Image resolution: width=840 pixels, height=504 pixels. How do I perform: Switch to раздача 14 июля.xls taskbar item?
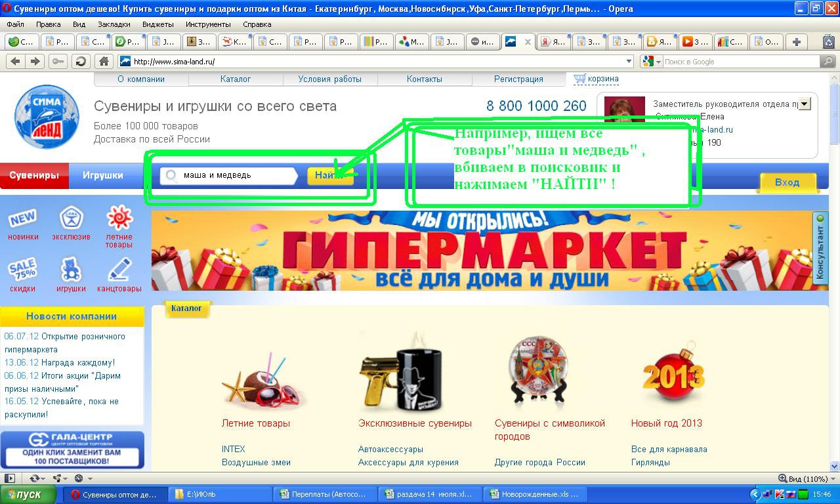click(x=430, y=494)
